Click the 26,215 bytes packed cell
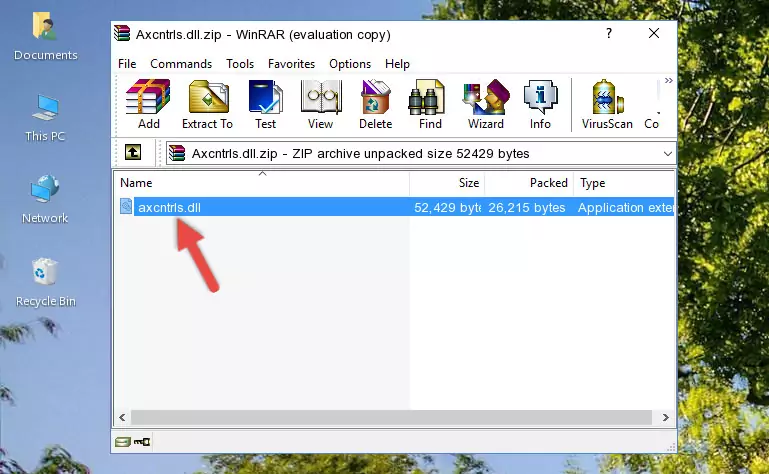Image resolution: width=769 pixels, height=474 pixels. point(527,208)
